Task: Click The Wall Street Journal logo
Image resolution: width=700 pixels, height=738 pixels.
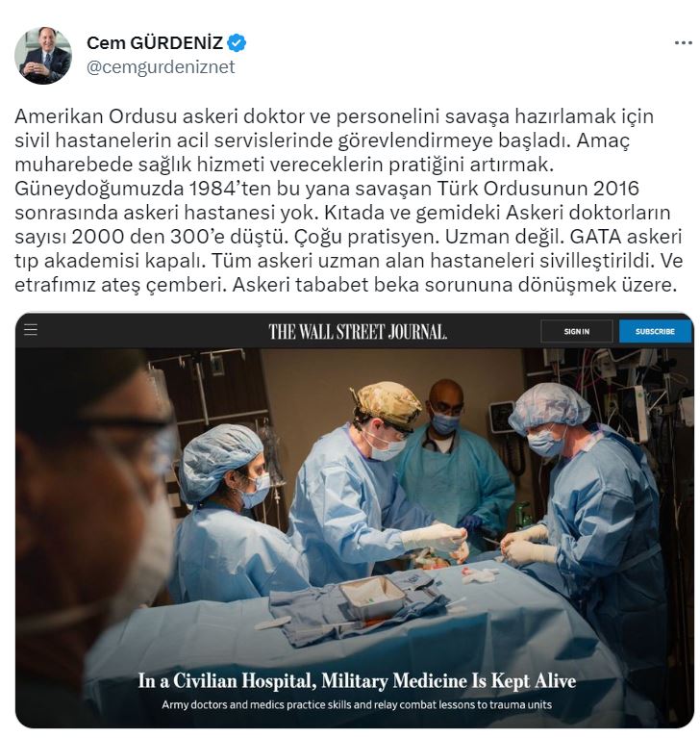Action: [358, 332]
